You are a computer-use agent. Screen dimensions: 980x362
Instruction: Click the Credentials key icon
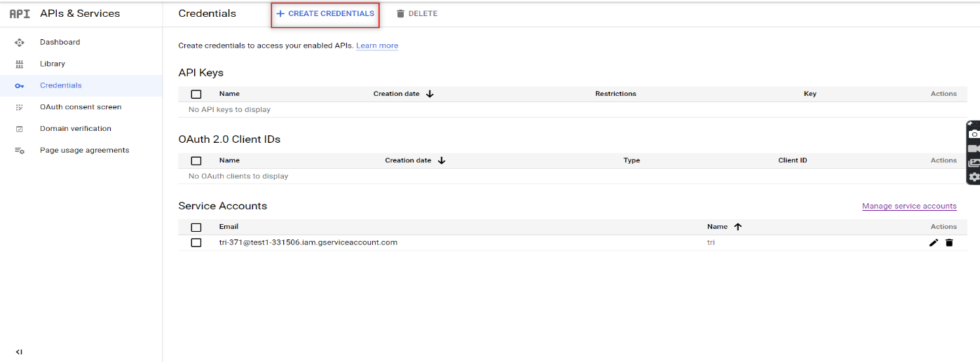click(20, 85)
